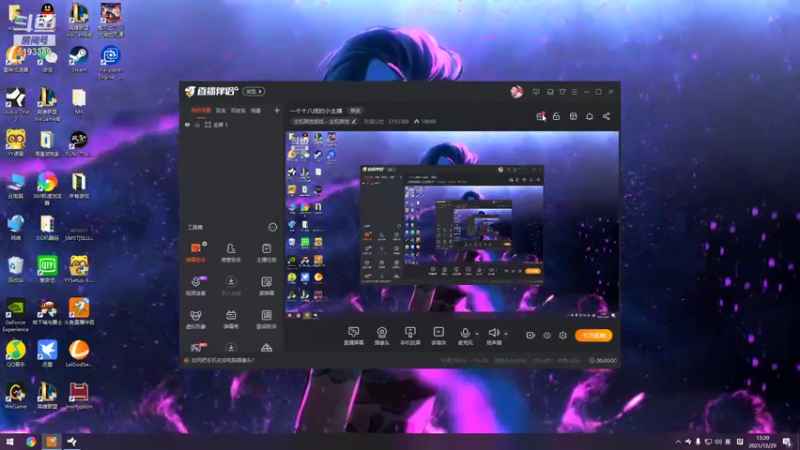The width and height of the screenshot is (800, 450).
Task: Open the Windows Start menu
Action: click(x=10, y=441)
